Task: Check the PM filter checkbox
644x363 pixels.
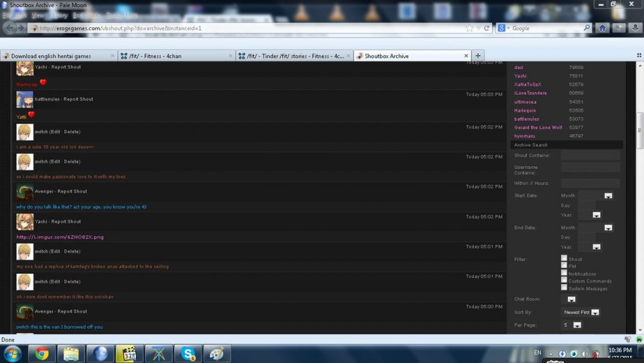Action: coord(564,265)
